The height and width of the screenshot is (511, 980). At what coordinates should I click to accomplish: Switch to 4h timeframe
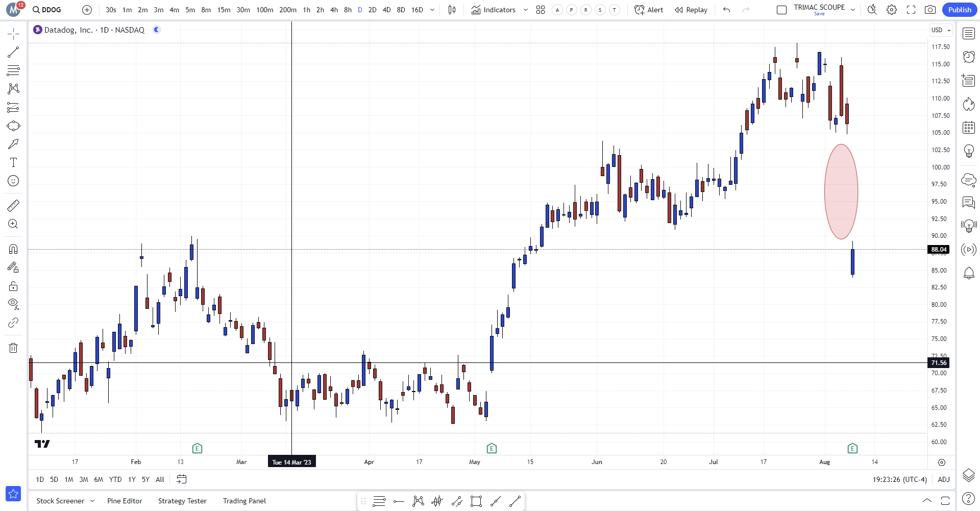334,10
